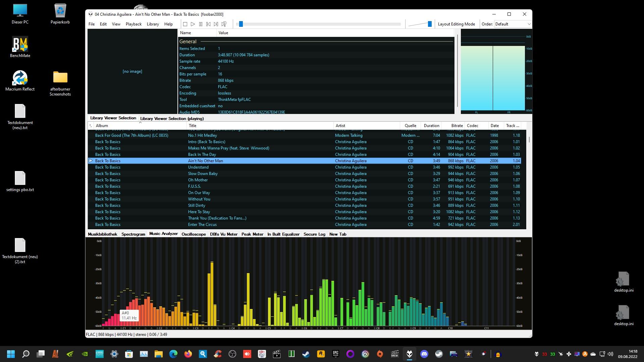
Task: Open Discord from the taskbar
Action: point(424,354)
